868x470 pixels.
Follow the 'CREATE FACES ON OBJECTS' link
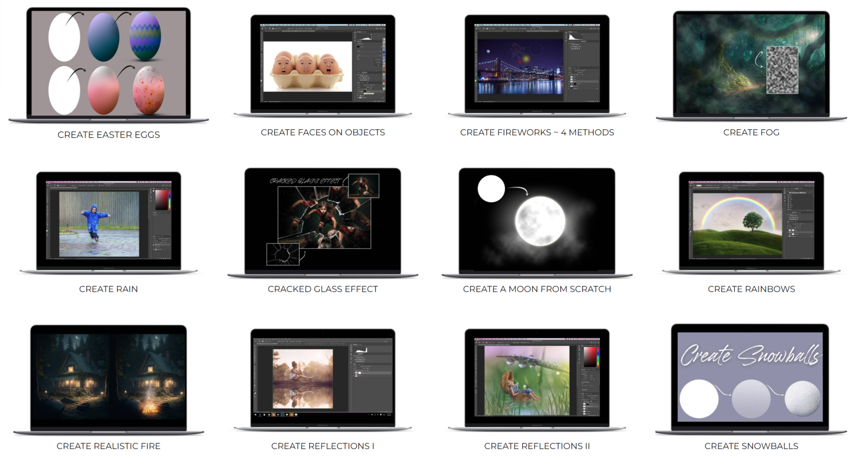coord(323,133)
